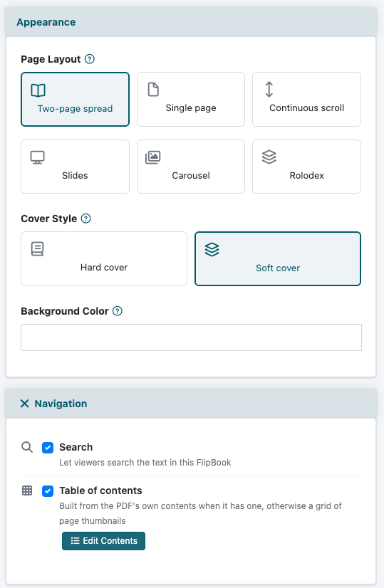Pick the Continuous scroll layout

306,100
